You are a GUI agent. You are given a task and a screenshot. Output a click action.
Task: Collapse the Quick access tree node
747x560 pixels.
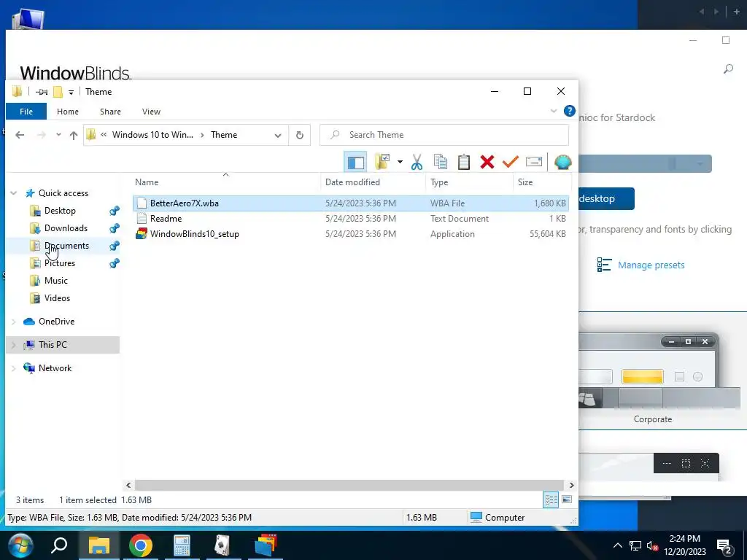pyautogui.click(x=14, y=192)
